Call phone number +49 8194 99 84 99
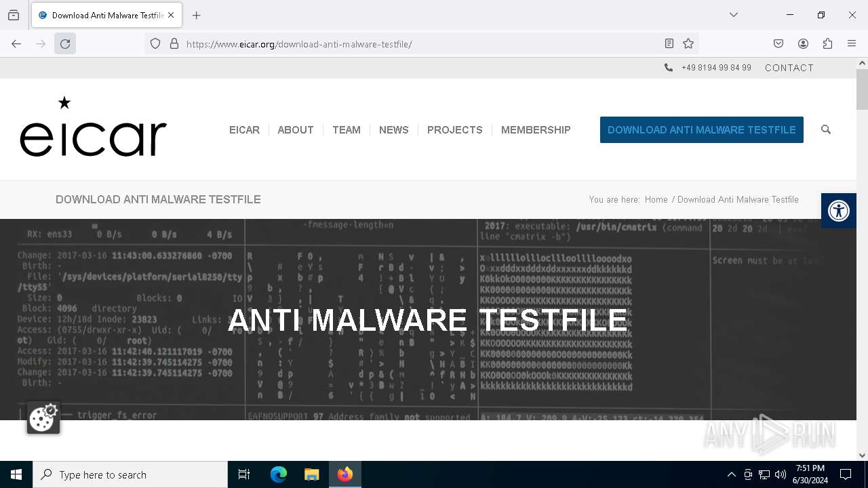 tap(716, 68)
